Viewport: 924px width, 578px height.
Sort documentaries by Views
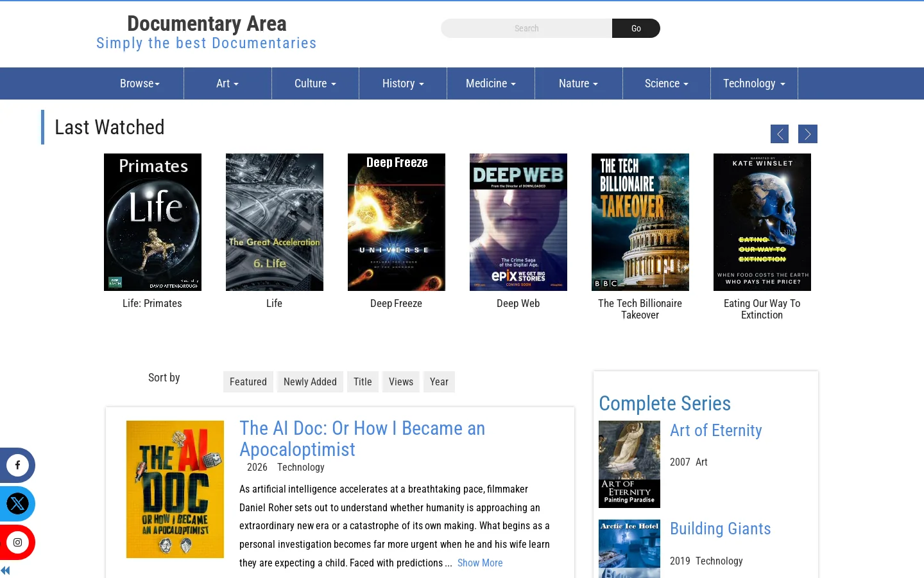(x=401, y=381)
